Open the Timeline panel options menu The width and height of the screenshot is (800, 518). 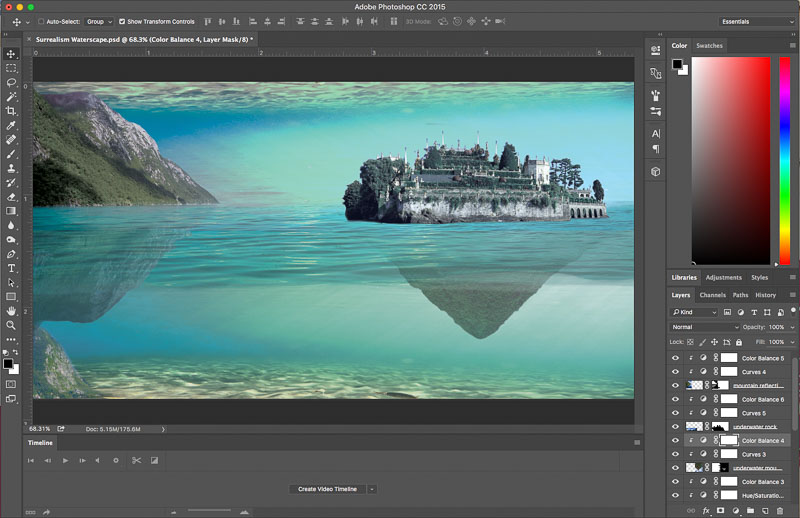637,442
